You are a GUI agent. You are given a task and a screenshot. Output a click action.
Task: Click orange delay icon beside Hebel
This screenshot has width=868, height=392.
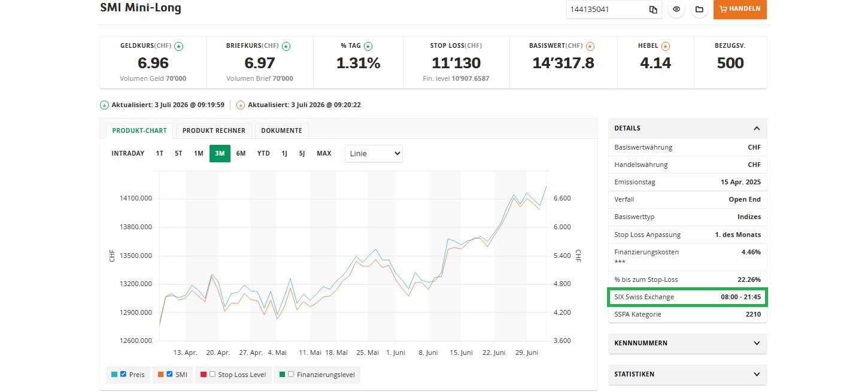(666, 46)
